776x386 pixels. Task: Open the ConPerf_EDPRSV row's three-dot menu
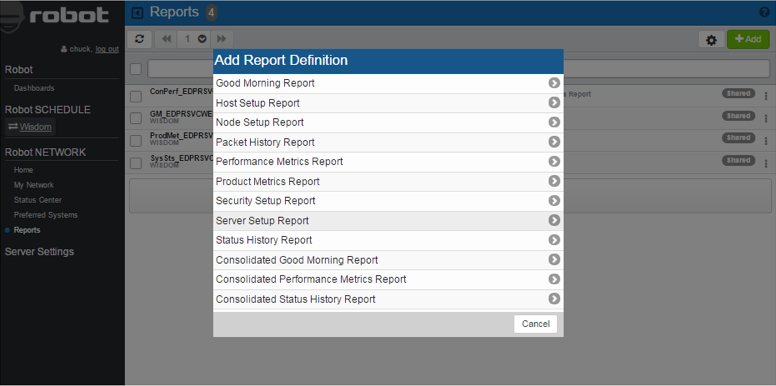[766, 96]
